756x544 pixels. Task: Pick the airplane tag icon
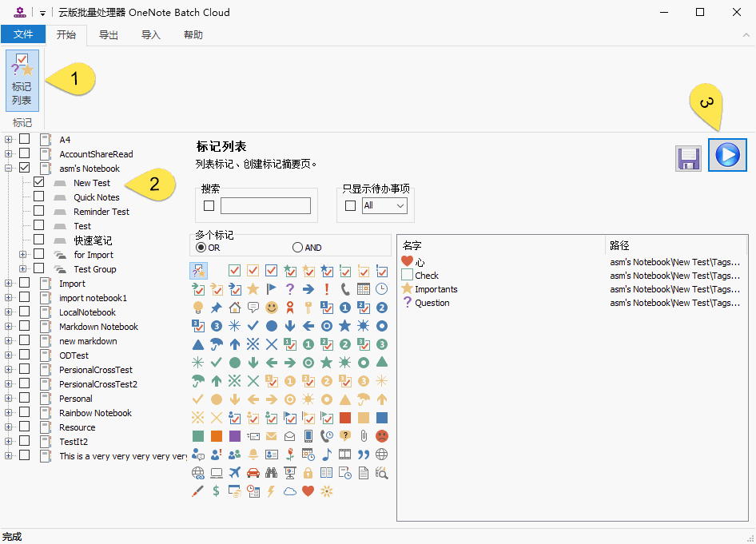click(235, 473)
